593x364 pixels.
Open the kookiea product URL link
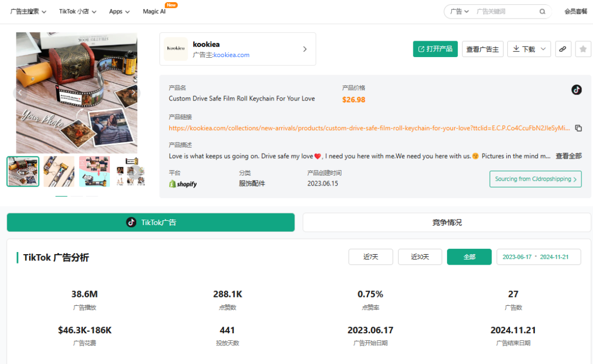(x=369, y=128)
